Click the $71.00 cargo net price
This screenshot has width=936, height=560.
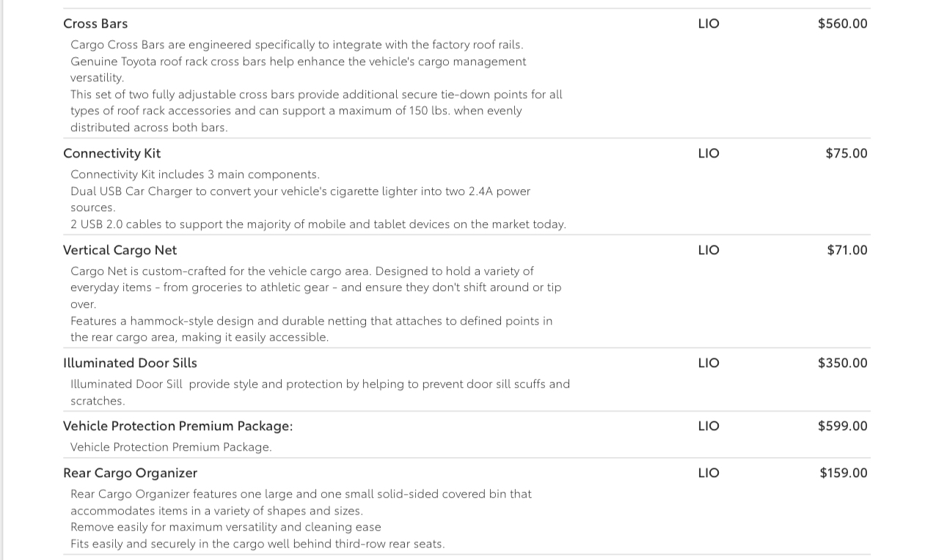(847, 250)
